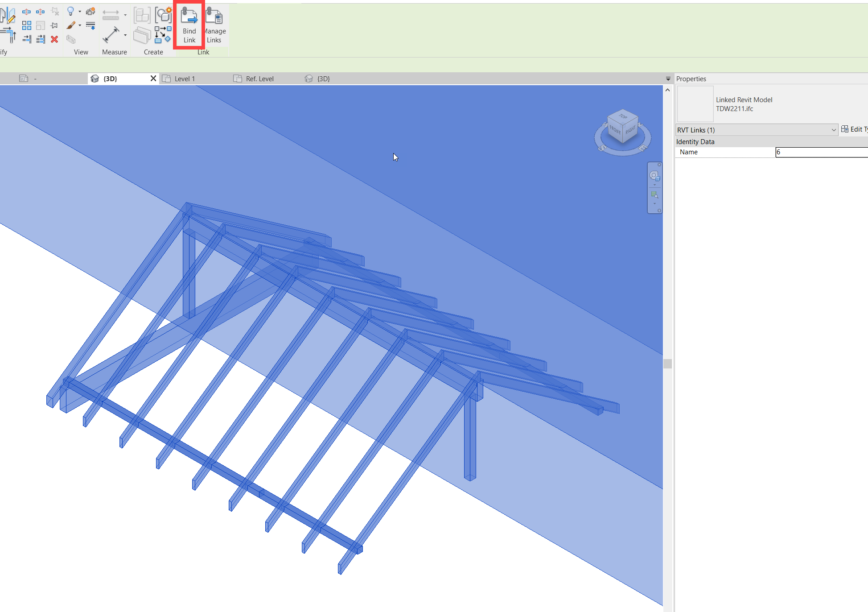Select the Linework paintbrush tool
Viewport: 868px width, 612px height.
tap(70, 25)
